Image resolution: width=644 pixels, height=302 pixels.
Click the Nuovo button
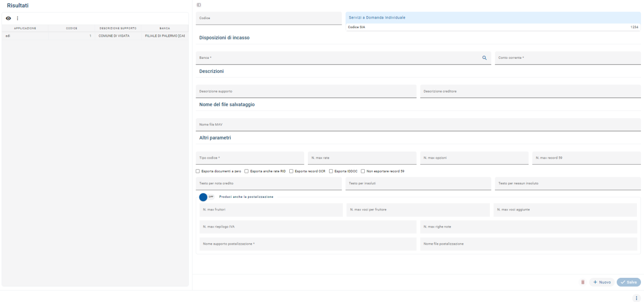click(602, 282)
